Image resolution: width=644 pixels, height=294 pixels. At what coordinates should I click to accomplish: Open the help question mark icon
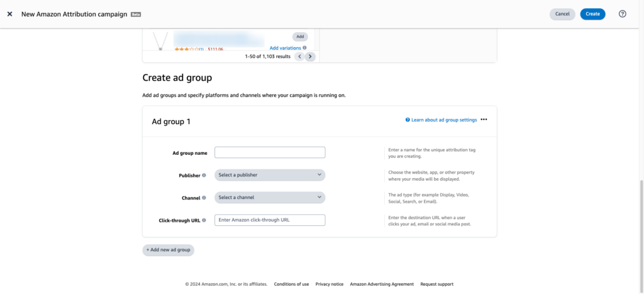[x=622, y=14]
